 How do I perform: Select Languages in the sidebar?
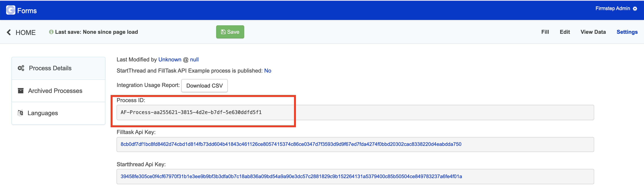pyautogui.click(x=58, y=113)
